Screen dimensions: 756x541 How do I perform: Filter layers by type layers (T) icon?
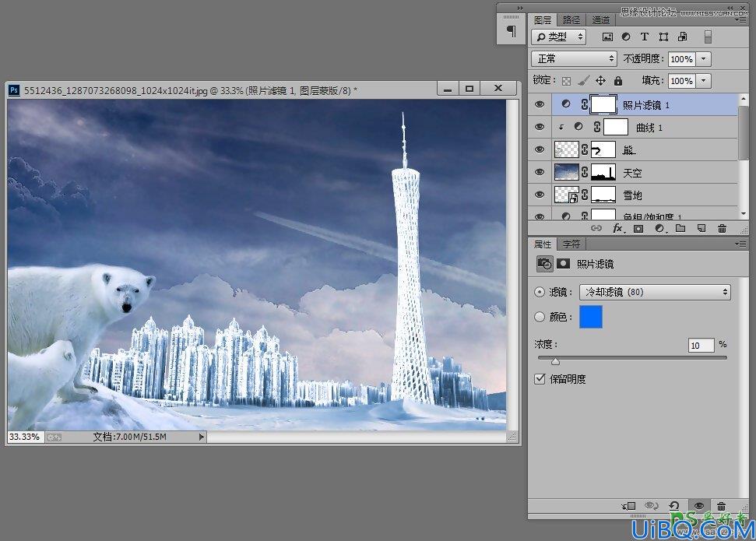coord(644,37)
